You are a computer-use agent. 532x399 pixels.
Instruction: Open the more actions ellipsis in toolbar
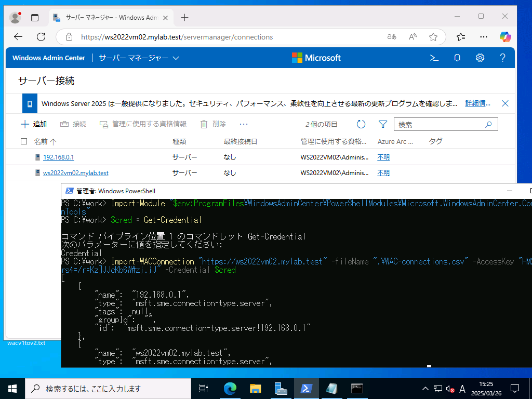click(244, 124)
